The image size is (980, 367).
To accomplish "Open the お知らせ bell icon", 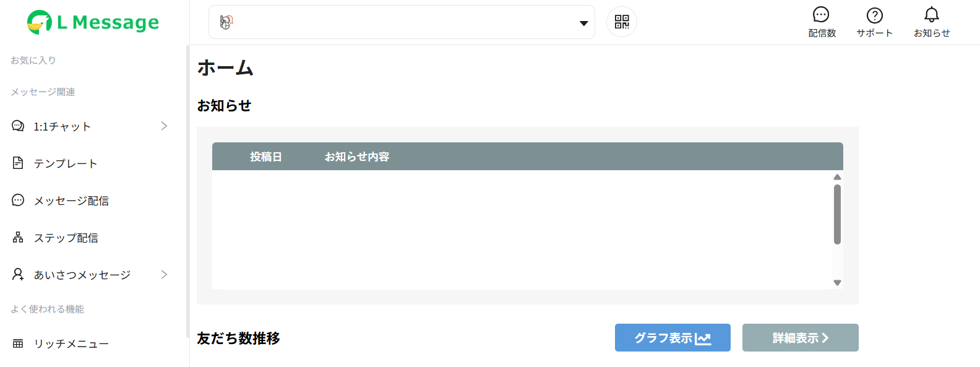I will [x=932, y=14].
